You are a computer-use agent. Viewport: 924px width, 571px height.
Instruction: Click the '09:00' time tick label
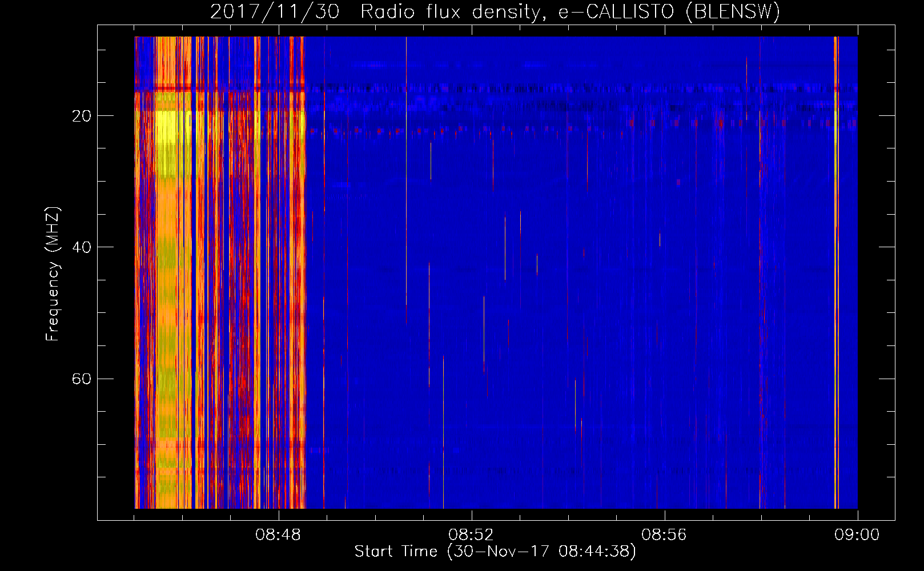coord(857,535)
